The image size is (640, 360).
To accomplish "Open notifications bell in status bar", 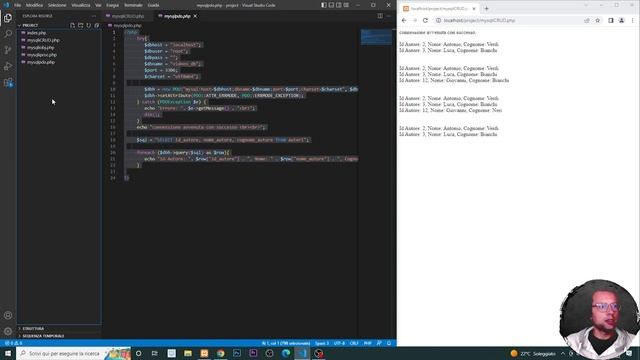I will tap(389, 343).
